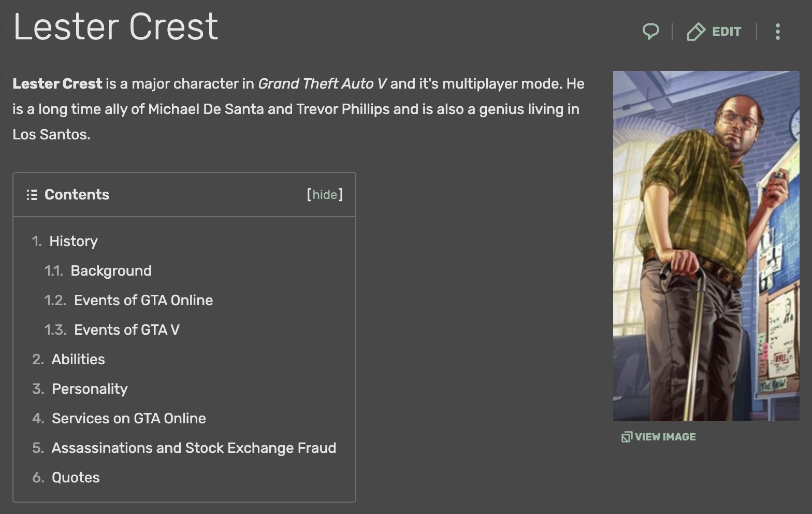Navigate to Events of GTA V

coord(127,330)
